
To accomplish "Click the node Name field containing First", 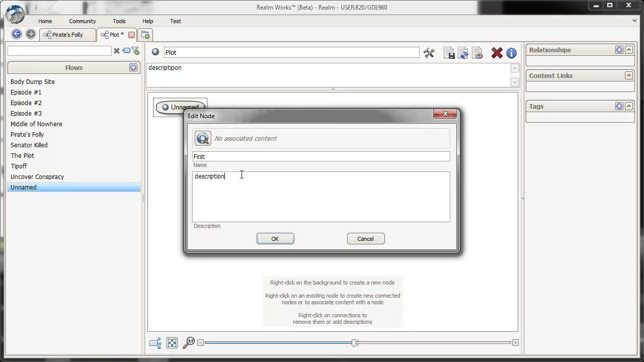I will 321,156.
